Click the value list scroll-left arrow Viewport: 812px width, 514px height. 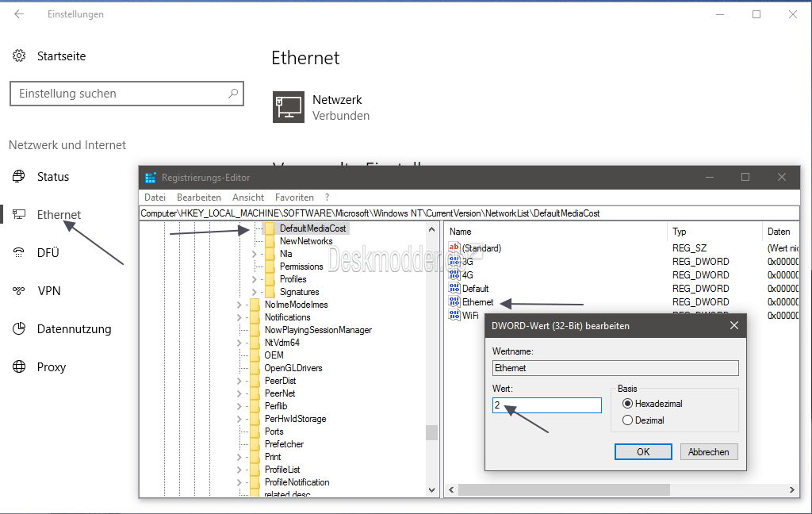[x=451, y=489]
